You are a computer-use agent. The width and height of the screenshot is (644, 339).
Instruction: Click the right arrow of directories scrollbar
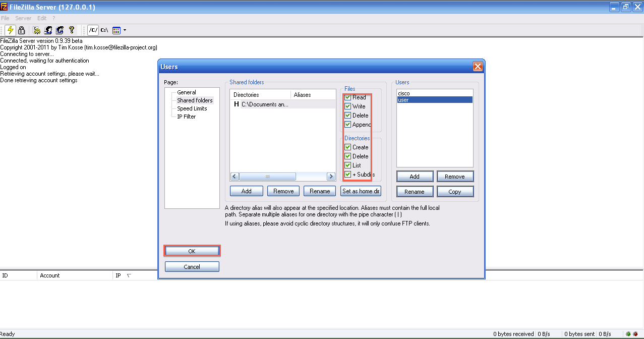point(331,177)
